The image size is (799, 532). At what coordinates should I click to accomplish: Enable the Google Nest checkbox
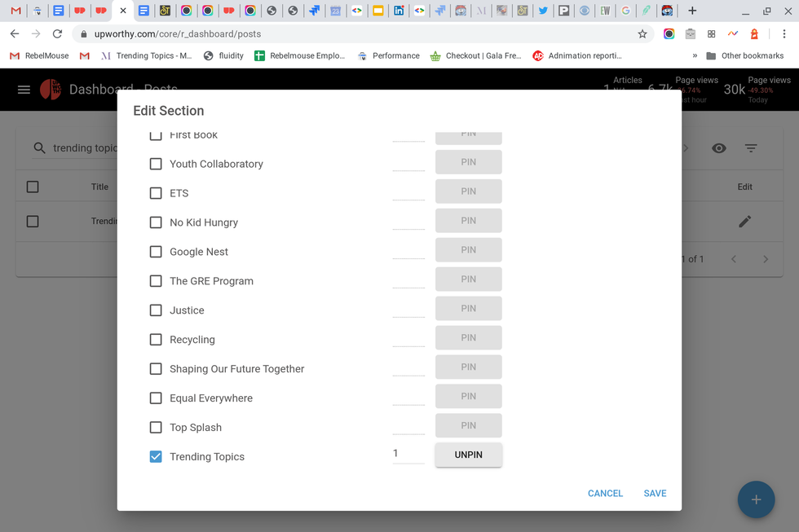point(156,252)
